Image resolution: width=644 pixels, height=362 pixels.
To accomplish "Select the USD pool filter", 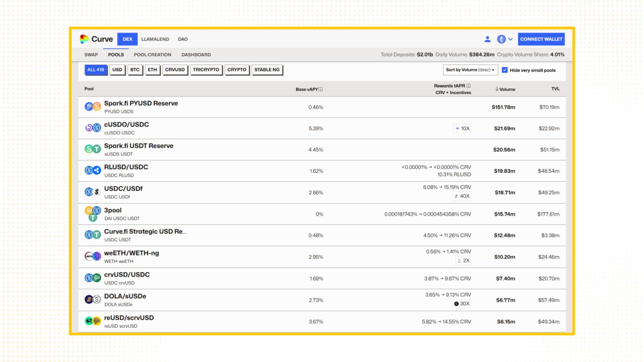I will [x=117, y=70].
